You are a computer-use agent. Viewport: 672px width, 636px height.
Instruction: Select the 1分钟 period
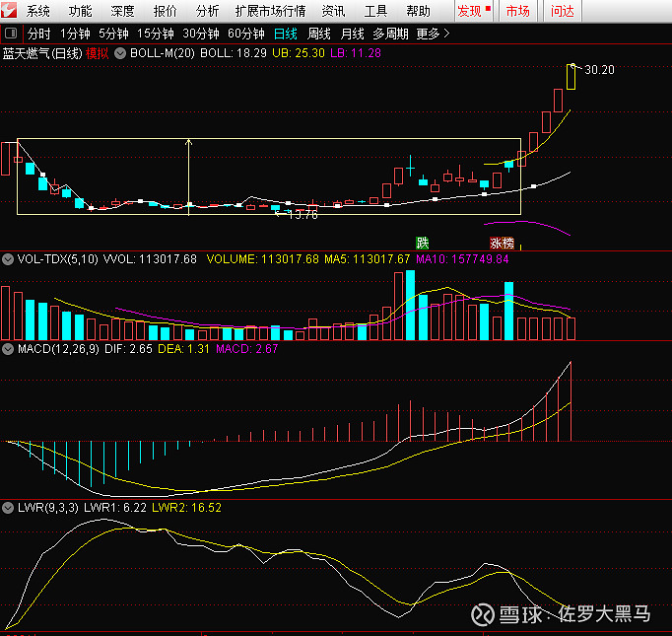[x=75, y=34]
